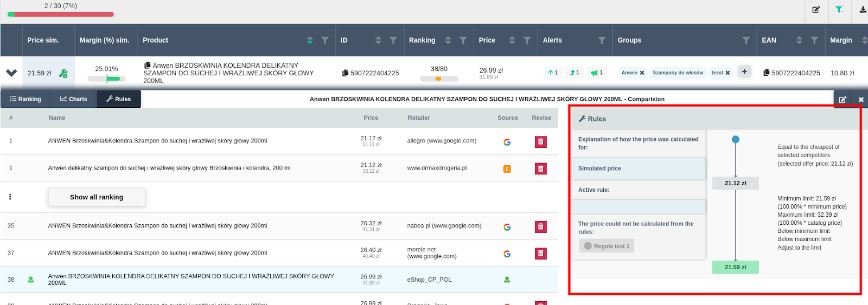Sort by the Price column

pos(512,40)
